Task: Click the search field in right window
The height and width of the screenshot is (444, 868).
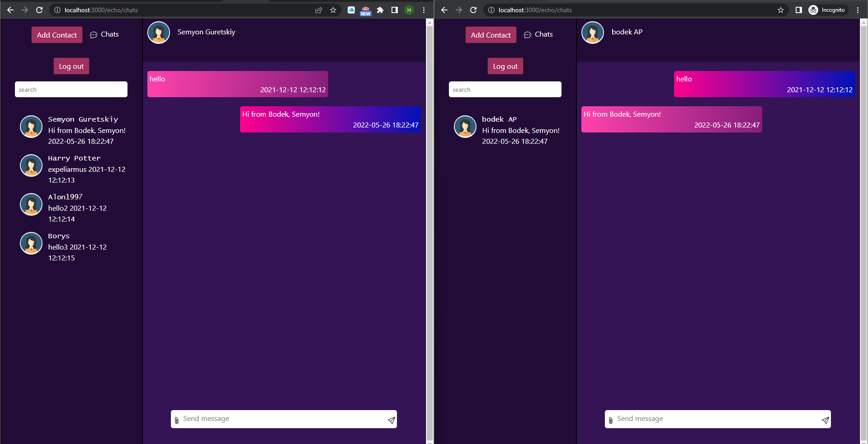Action: (x=505, y=90)
